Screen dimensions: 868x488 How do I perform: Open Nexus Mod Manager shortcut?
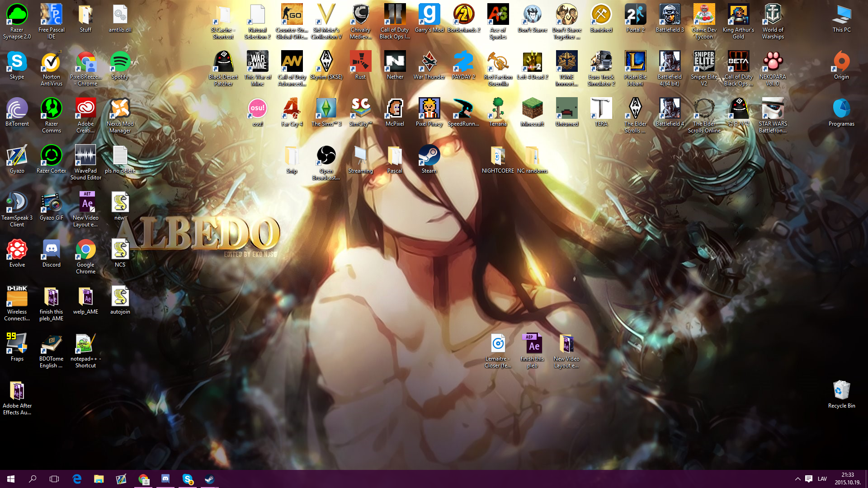120,115
